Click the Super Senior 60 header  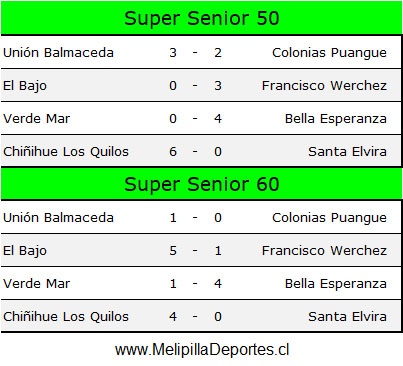201,184
